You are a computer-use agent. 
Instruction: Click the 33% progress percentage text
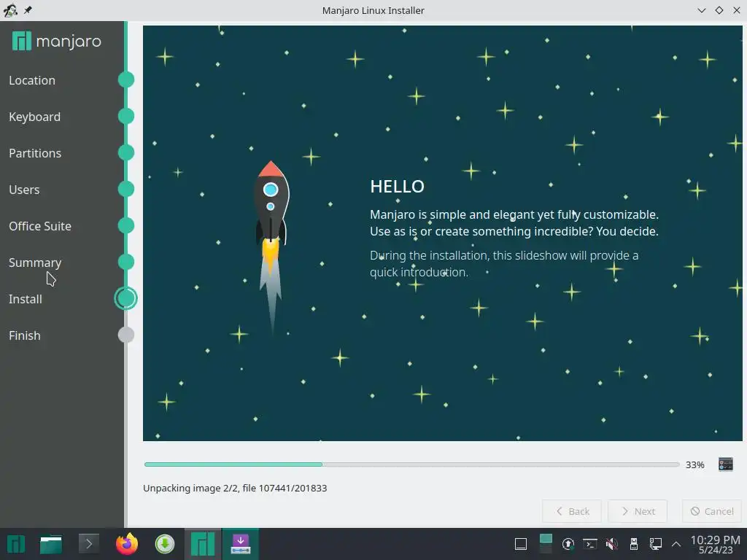pyautogui.click(x=694, y=464)
